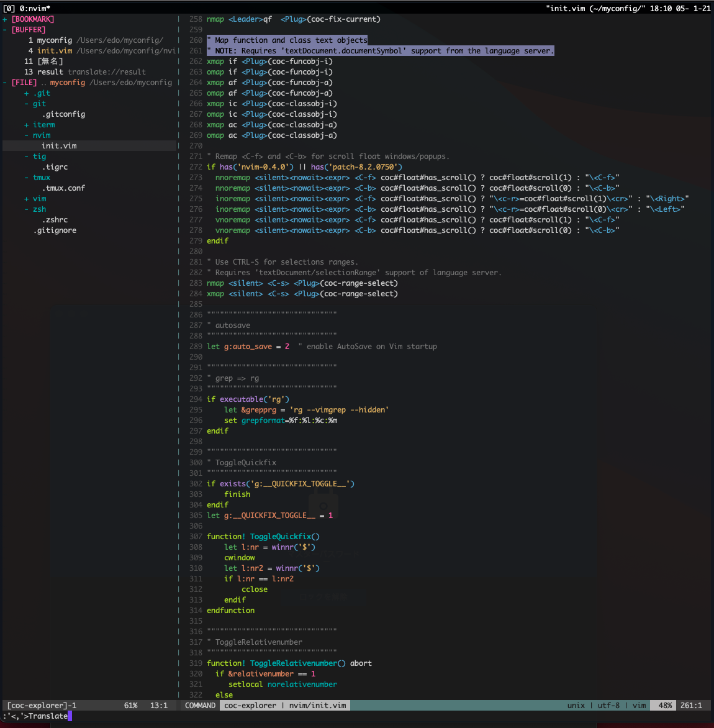Expand the [BOOKMARK] section

click(x=4, y=19)
